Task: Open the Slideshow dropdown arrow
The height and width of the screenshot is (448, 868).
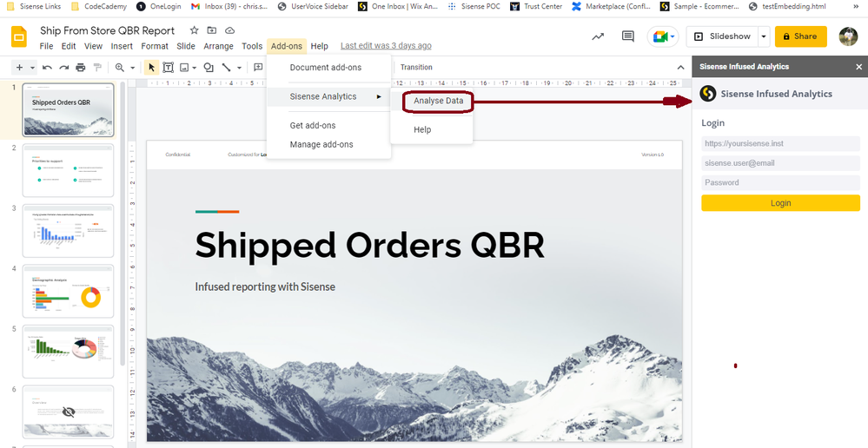Action: 763,36
